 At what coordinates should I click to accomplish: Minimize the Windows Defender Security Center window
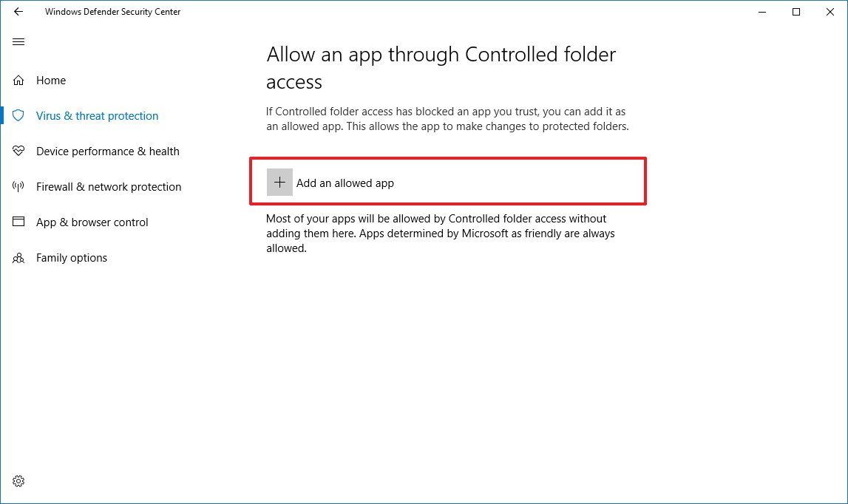click(x=761, y=12)
